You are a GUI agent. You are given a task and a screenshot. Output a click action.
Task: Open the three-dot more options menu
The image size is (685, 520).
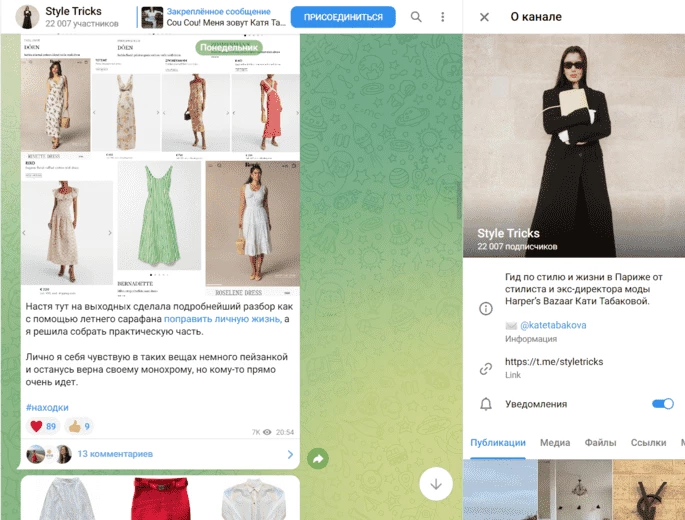click(443, 17)
